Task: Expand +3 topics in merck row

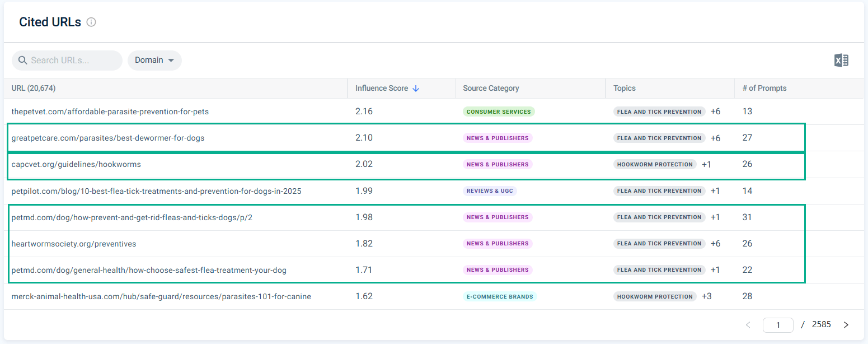Action: pos(707,296)
